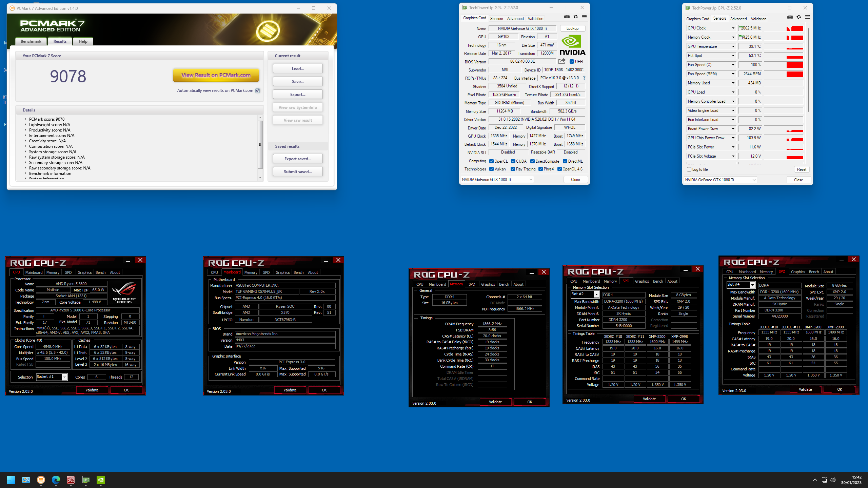The image size is (868, 488).
Task: Switch to Bench tab in CPU tab CPU-Z window
Action: [x=100, y=272]
